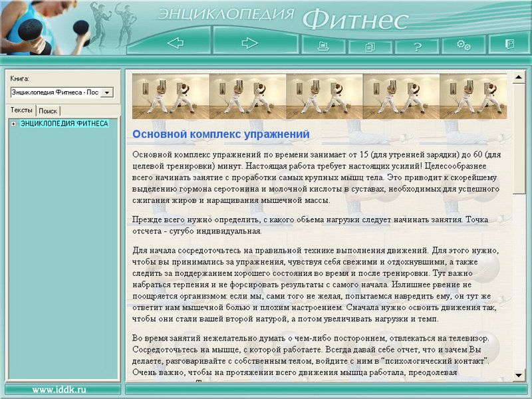Switch to the Тексты tab
The image size is (532, 399).
coord(21,110)
